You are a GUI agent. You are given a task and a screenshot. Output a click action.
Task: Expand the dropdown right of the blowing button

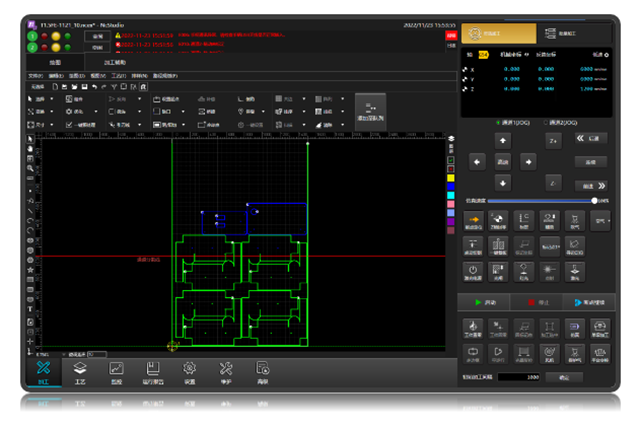coord(601,221)
